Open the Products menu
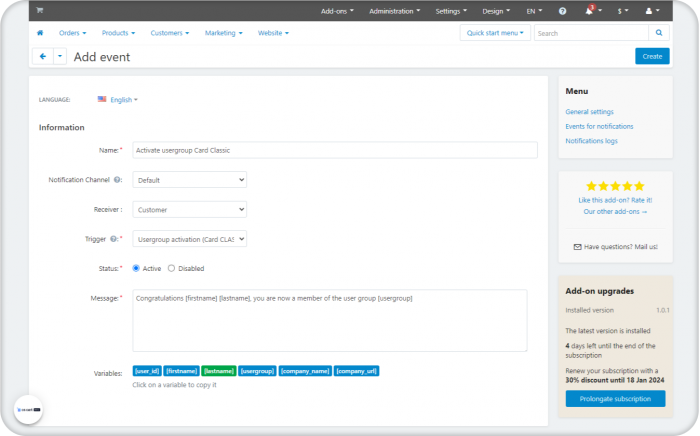The image size is (700, 436). tap(118, 33)
